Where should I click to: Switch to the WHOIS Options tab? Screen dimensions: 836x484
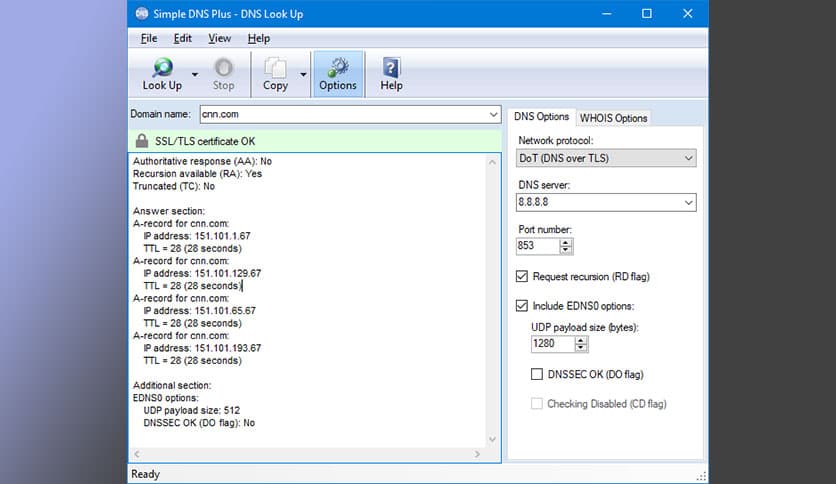pyautogui.click(x=613, y=118)
